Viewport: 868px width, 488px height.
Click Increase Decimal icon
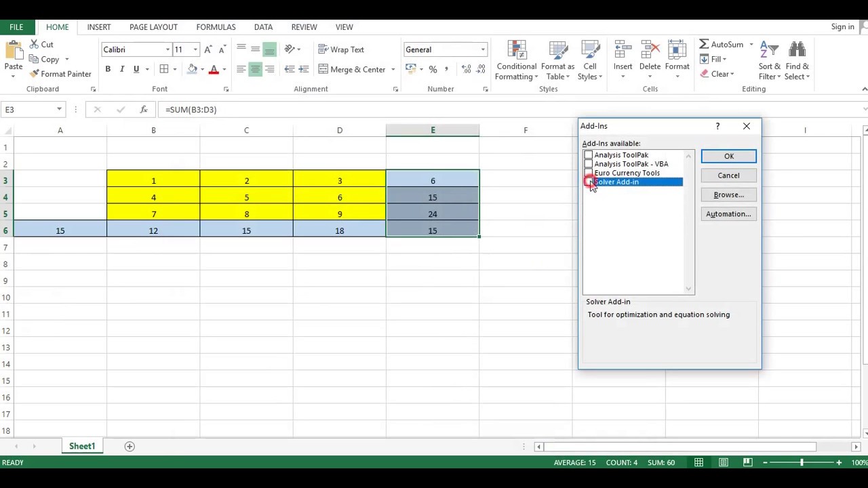click(466, 69)
